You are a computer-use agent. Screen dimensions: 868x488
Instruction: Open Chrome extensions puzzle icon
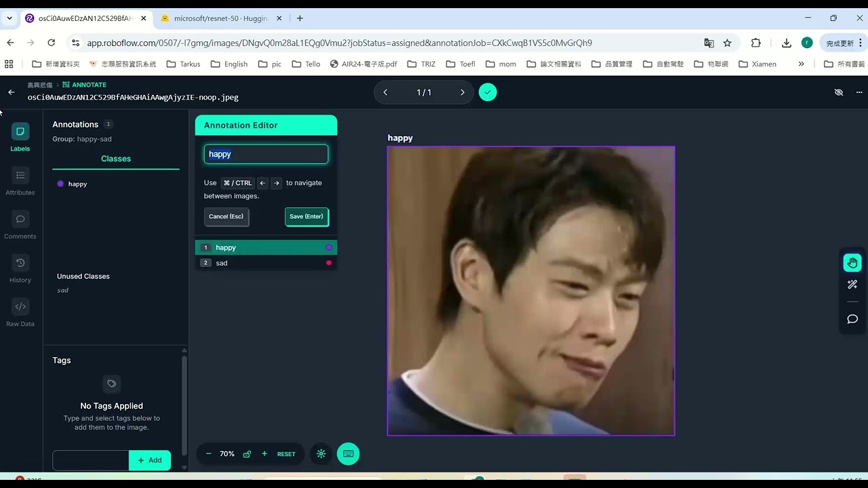pyautogui.click(x=755, y=43)
